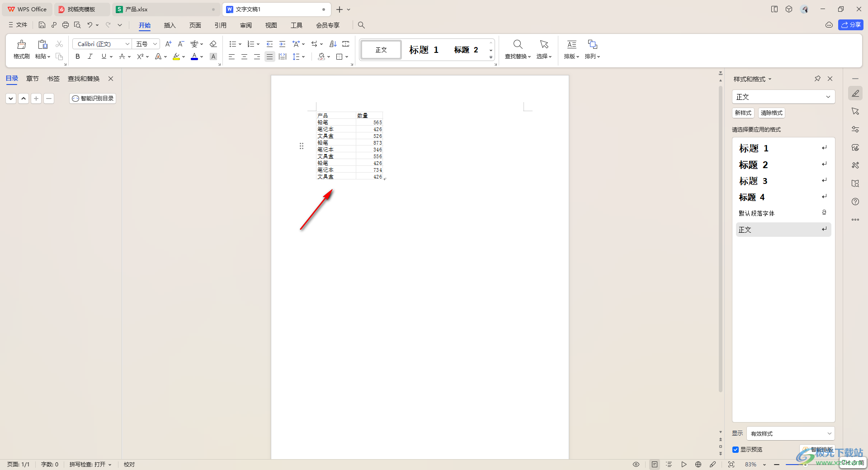Select 标题 3 in the styles list

[783, 181]
